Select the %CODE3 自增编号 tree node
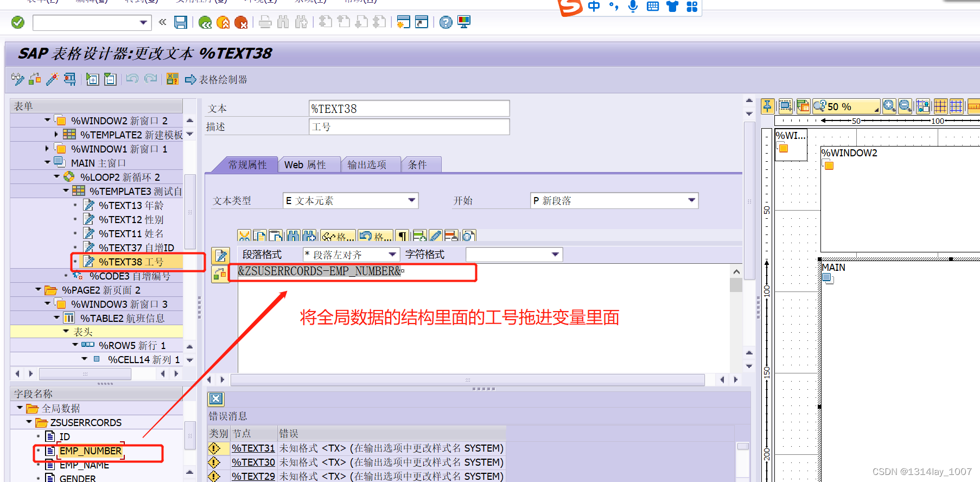The height and width of the screenshot is (482, 980). 130,276
